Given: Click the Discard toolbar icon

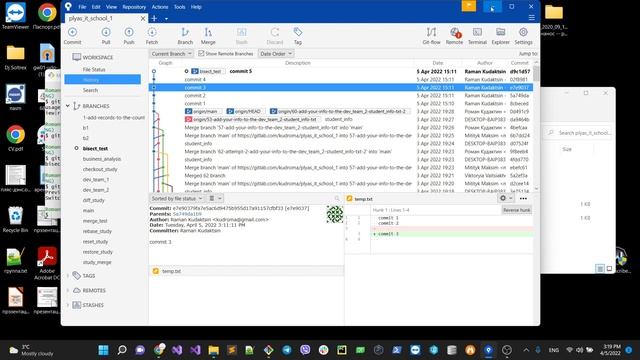Looking at the screenshot, I should [x=275, y=36].
